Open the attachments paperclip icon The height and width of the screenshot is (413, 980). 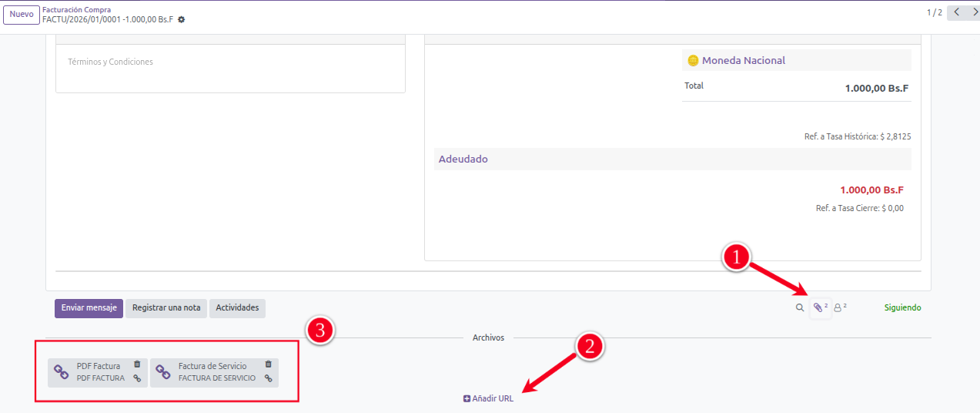pyautogui.click(x=819, y=307)
